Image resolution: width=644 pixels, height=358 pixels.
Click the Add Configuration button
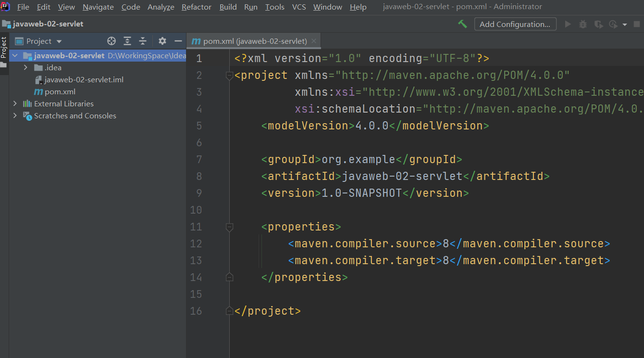pyautogui.click(x=515, y=24)
